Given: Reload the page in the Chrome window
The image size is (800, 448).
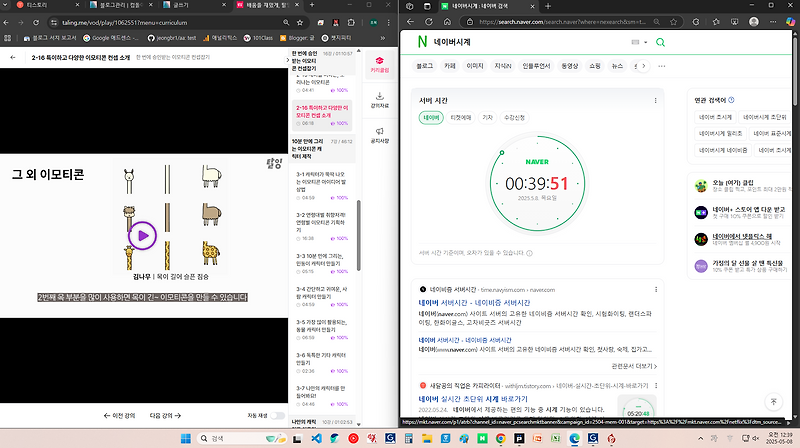Looking at the screenshot, I should click(x=36, y=22).
